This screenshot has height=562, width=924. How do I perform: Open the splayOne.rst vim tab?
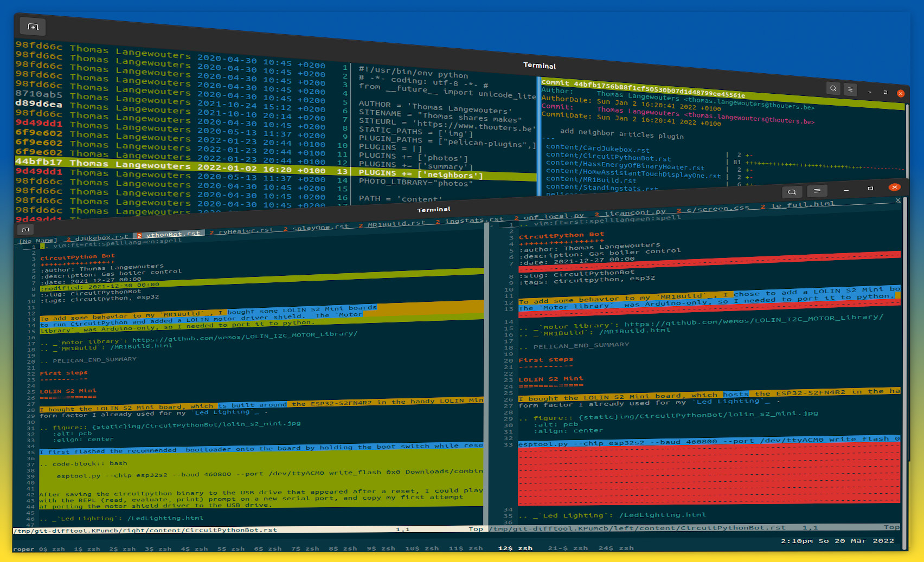pos(316,228)
